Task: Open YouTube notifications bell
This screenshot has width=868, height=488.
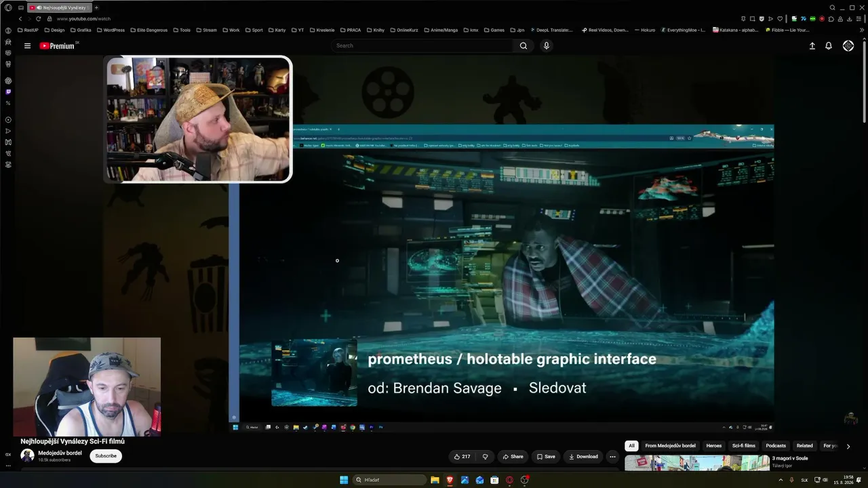Action: [829, 46]
